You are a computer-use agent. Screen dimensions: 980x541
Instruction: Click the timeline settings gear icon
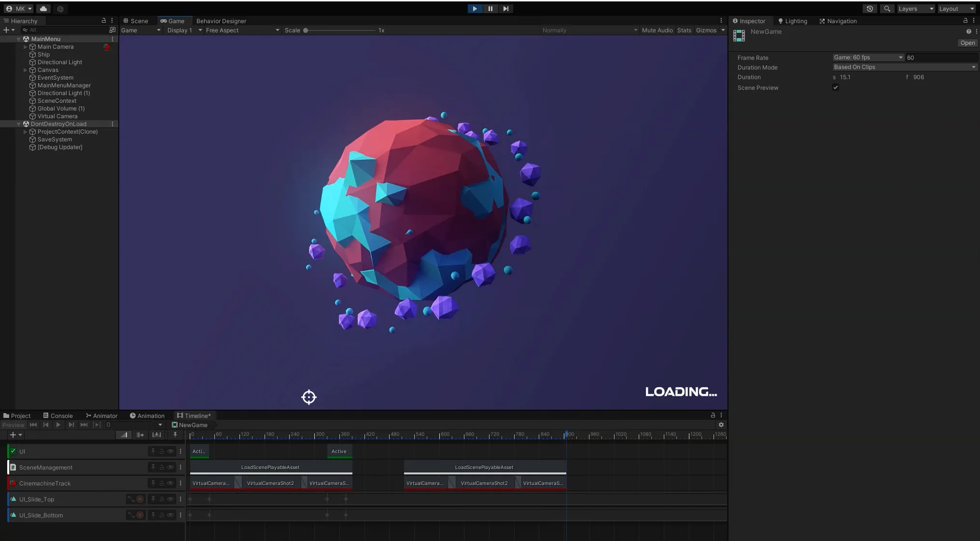pos(721,425)
